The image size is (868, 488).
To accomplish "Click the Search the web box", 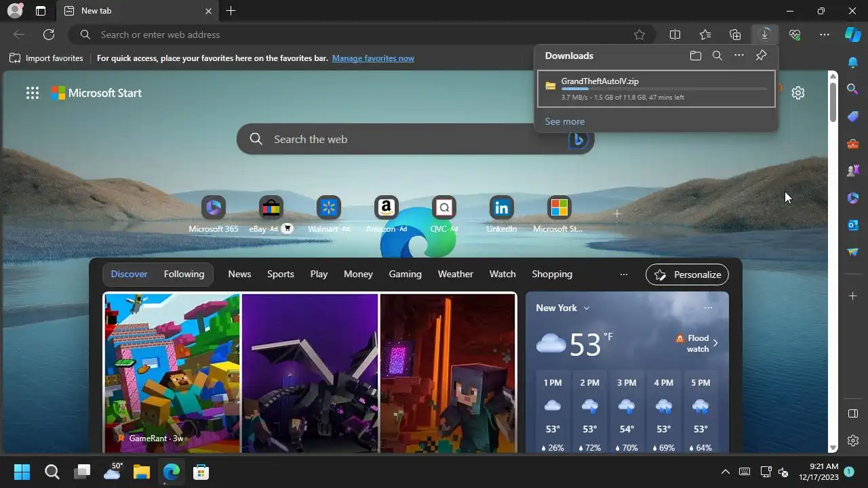I will pos(415,139).
